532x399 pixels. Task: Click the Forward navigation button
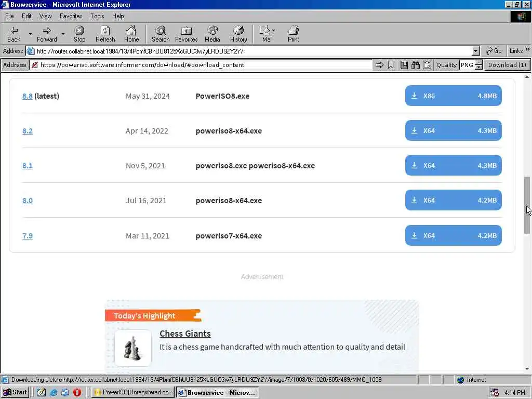tap(47, 34)
